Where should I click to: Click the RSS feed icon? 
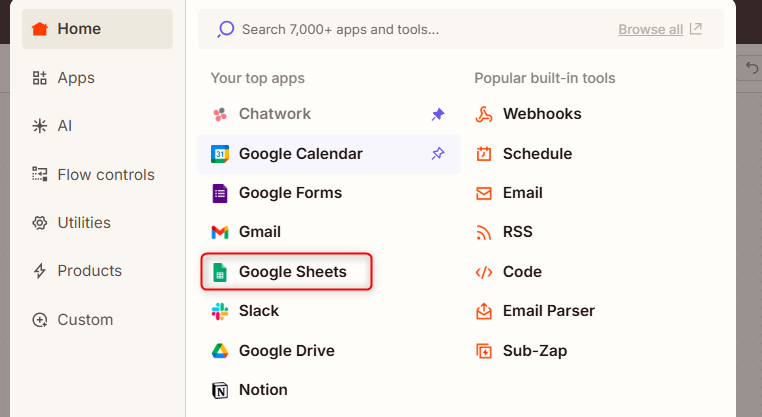484,232
